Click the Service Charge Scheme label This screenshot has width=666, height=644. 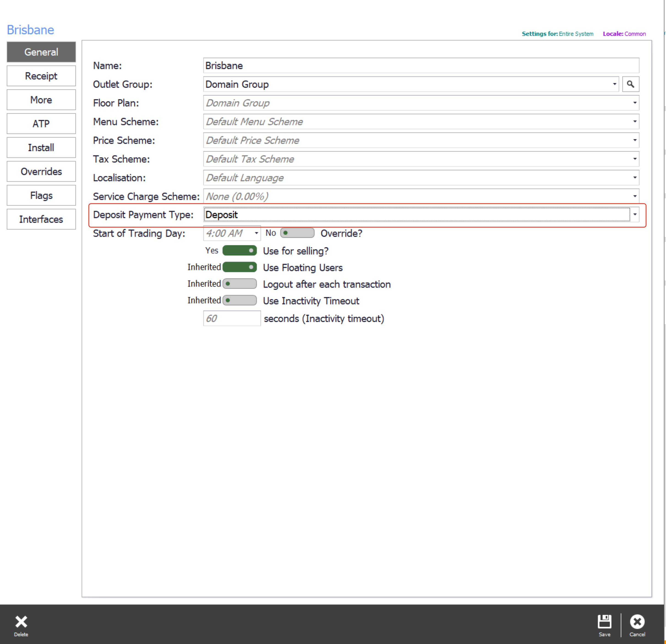[146, 197]
